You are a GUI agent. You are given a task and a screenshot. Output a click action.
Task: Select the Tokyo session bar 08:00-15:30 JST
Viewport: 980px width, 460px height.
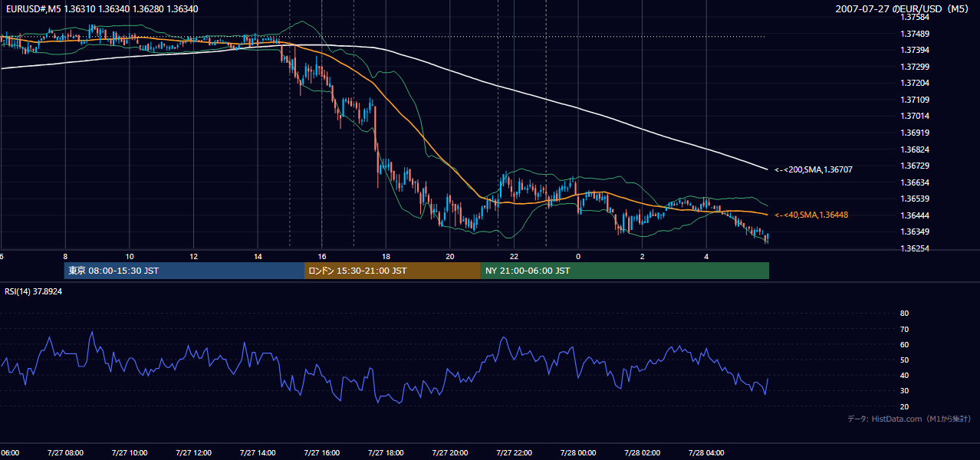184,271
